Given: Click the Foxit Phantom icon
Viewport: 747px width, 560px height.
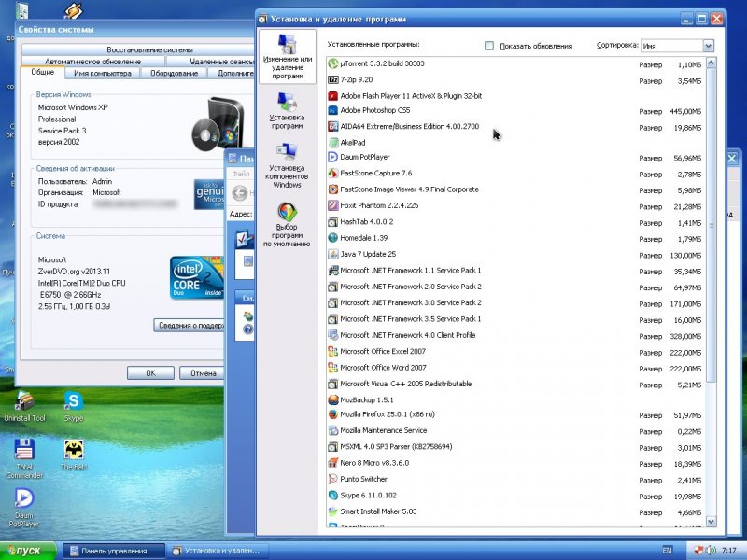Looking at the screenshot, I should 333,205.
